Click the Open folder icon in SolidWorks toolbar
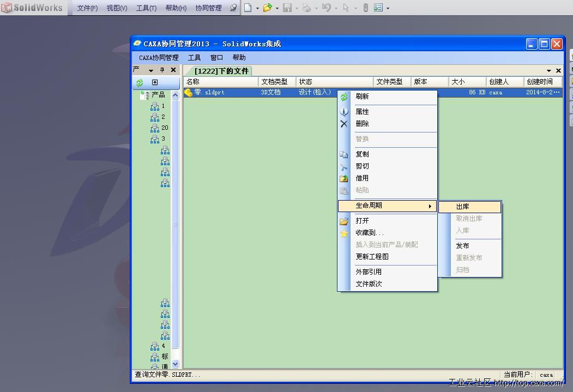 tap(267, 8)
